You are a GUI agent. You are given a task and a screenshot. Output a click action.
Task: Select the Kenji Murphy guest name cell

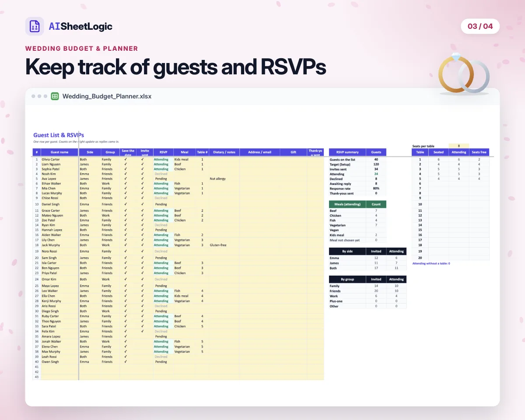point(59,301)
